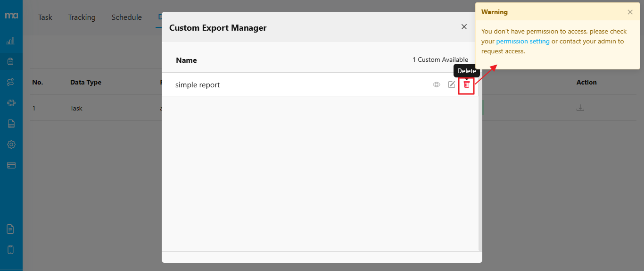Screen dimensions: 644x271
Task: Open the bar chart dashboard in sidebar
Action: click(11, 41)
